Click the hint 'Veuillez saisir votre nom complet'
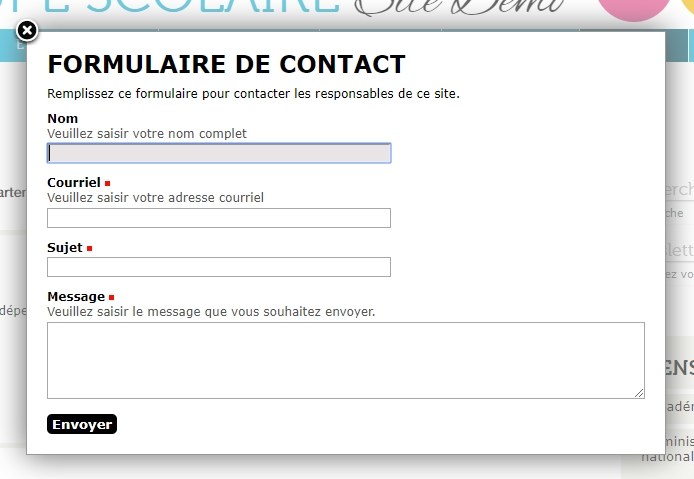The width and height of the screenshot is (694, 479). [147, 134]
